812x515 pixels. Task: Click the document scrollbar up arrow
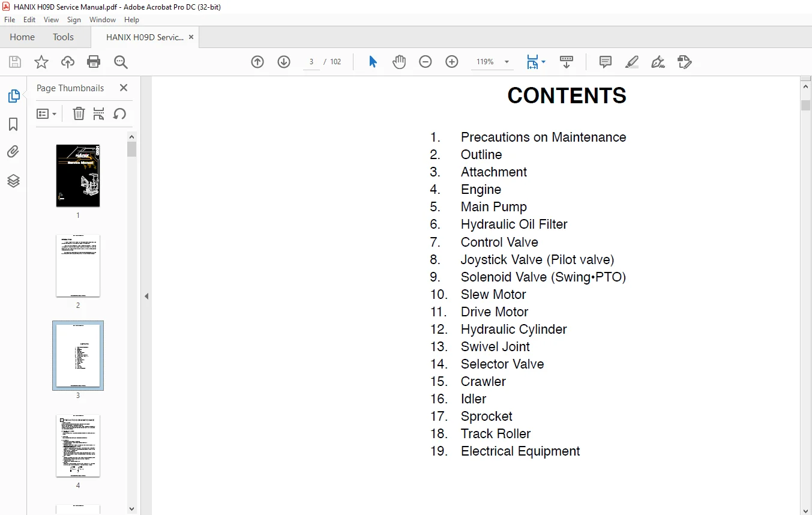(x=806, y=86)
